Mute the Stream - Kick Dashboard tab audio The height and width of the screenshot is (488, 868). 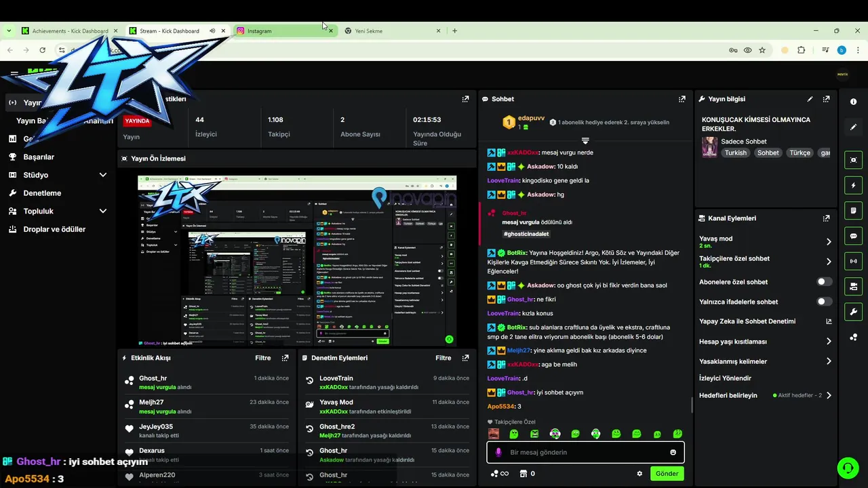pyautogui.click(x=212, y=30)
